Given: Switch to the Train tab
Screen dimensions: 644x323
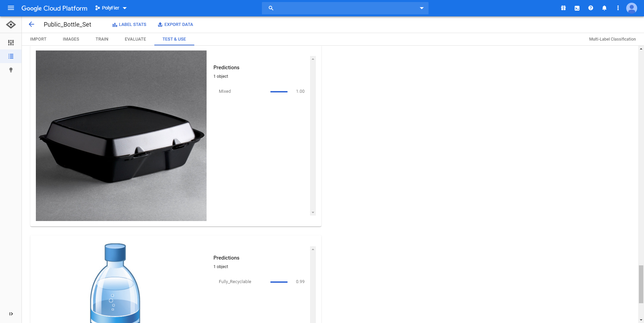Looking at the screenshot, I should (102, 39).
